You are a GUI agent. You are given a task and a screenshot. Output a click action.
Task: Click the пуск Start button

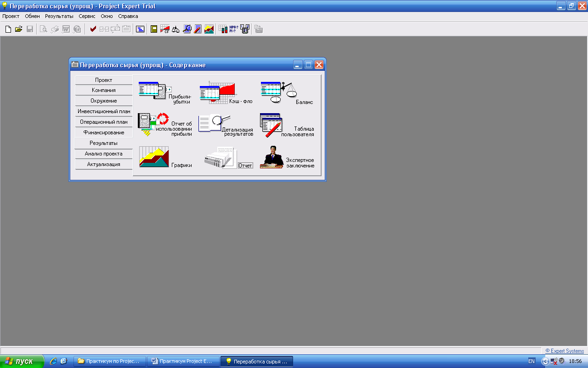coord(22,361)
